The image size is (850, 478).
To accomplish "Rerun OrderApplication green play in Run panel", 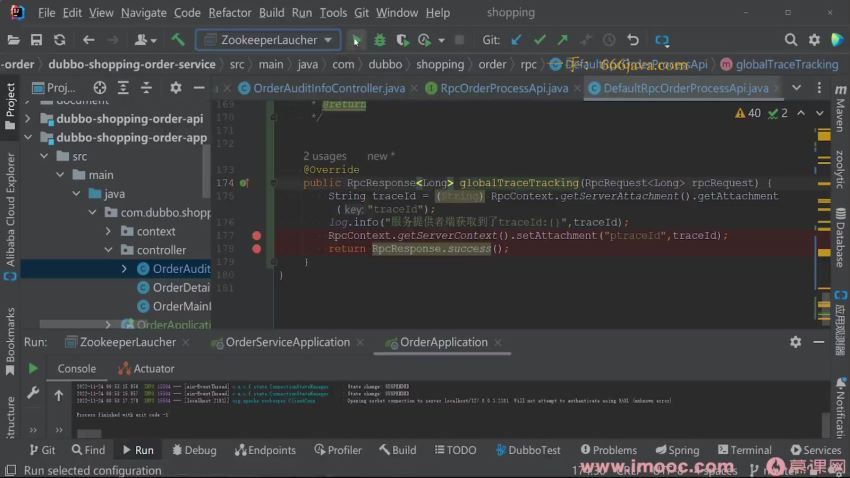I will point(33,369).
